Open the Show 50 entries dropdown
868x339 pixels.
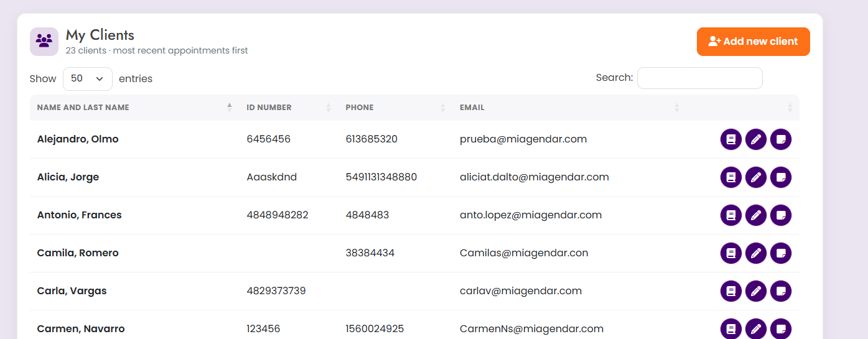tap(88, 79)
